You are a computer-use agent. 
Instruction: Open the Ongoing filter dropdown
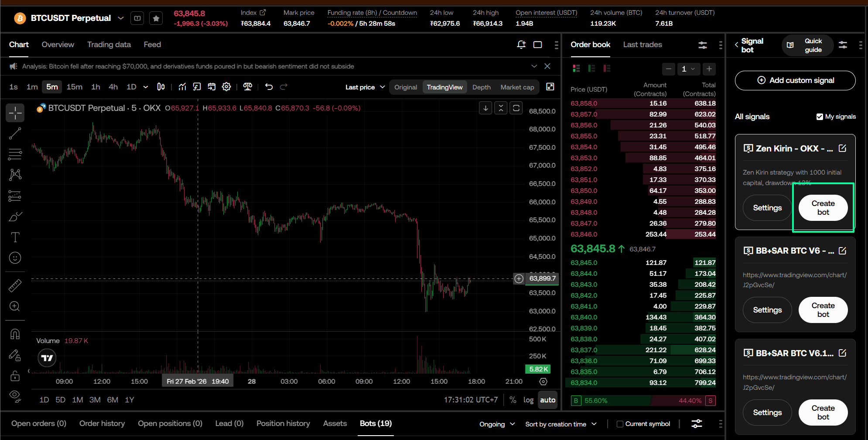point(497,424)
